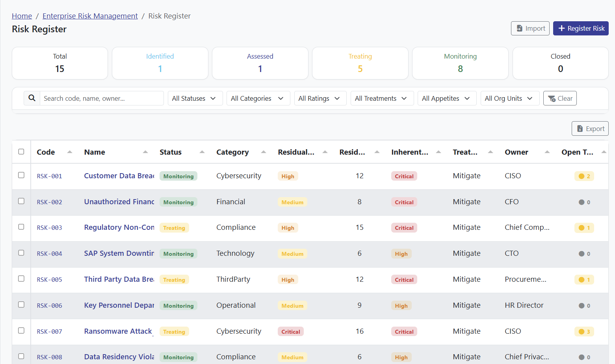Open the All Ratings dropdown
Viewport: 615px width, 364px height.
point(320,98)
